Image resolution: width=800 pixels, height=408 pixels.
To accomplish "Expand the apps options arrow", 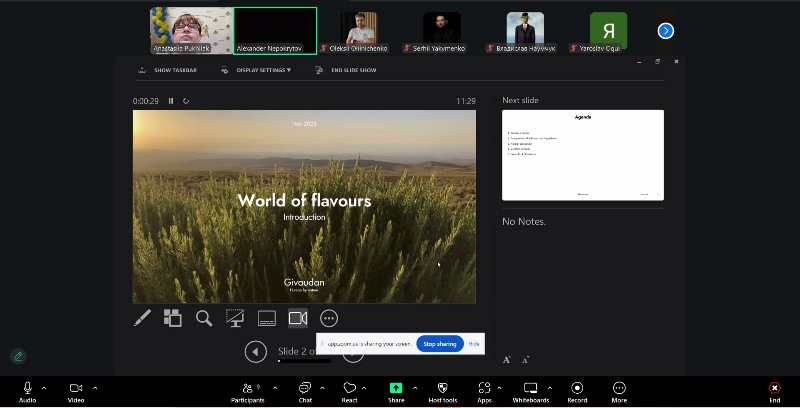I will tap(499, 389).
